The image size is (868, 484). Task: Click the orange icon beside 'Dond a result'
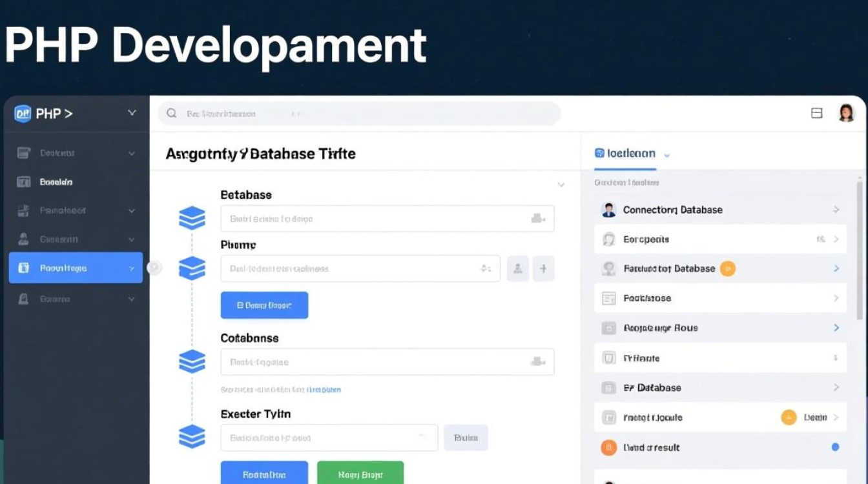[608, 447]
